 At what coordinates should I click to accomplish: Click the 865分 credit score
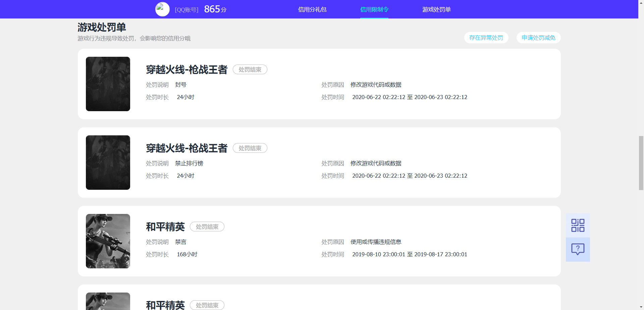tap(215, 9)
